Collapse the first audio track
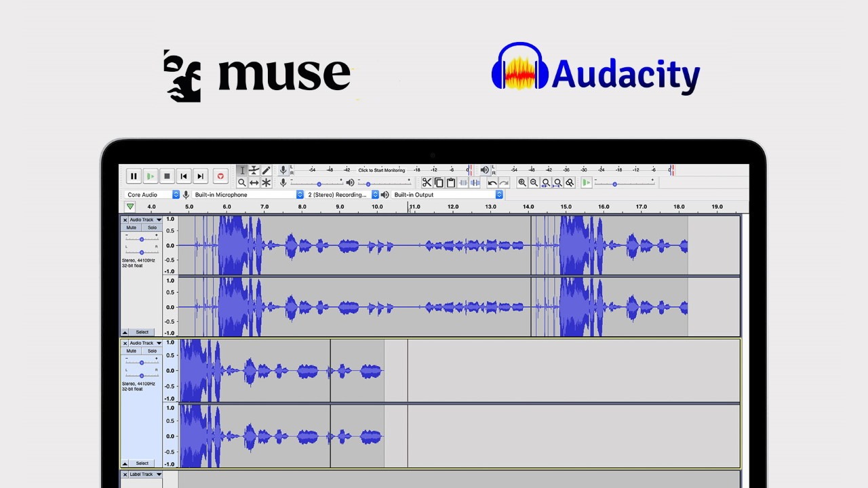868x488 pixels. (x=124, y=331)
